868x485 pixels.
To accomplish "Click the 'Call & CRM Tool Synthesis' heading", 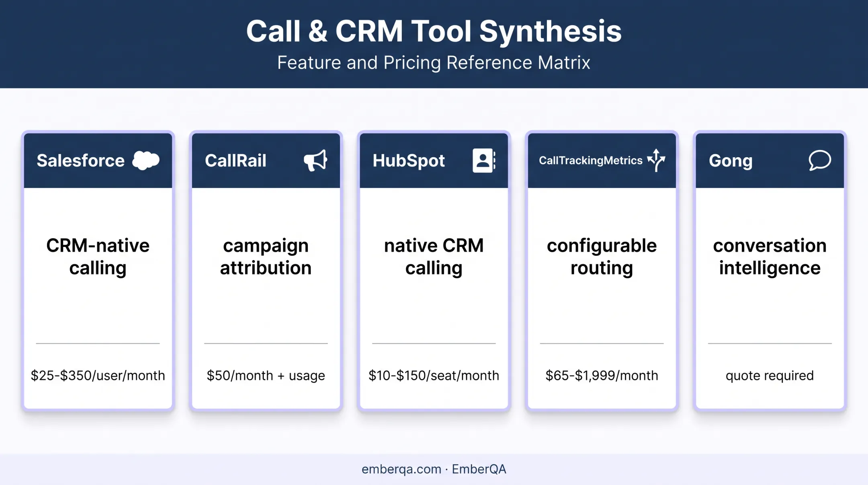I will click(x=434, y=31).
